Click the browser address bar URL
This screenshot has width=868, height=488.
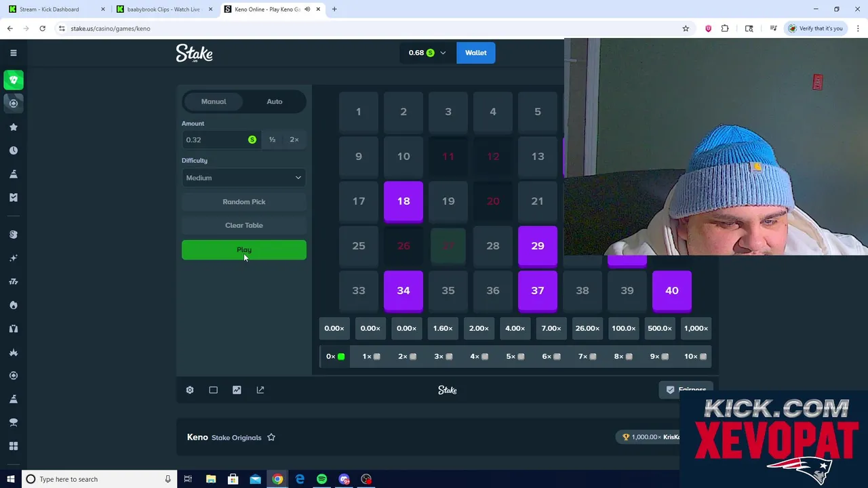click(x=111, y=28)
